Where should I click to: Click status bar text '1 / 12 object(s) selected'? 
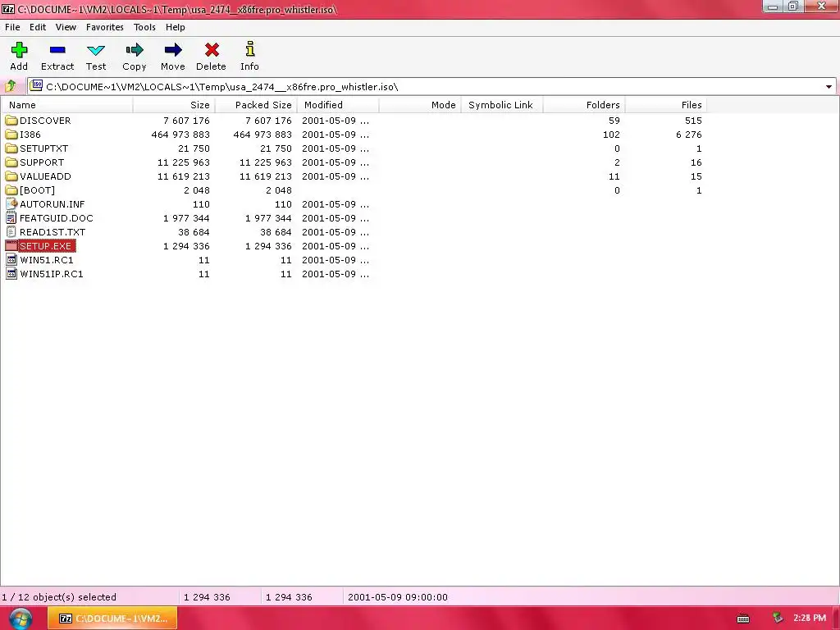[59, 597]
